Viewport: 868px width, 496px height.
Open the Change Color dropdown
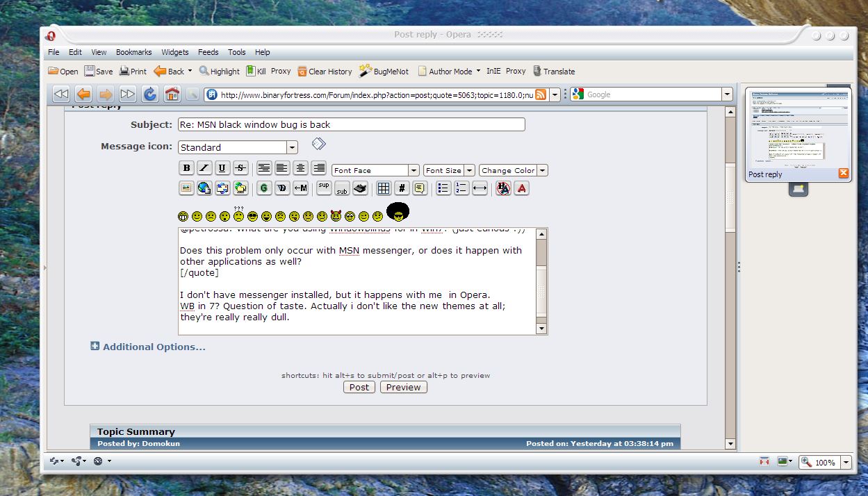513,170
